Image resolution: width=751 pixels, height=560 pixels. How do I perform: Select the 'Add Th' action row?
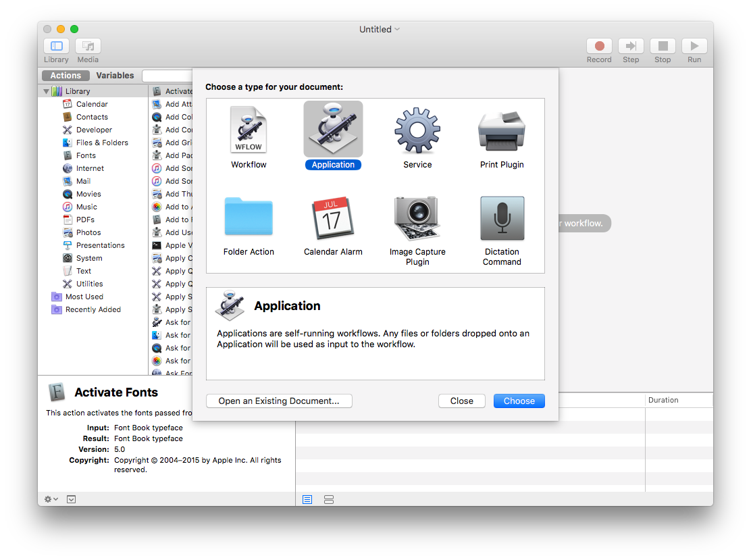click(x=172, y=194)
